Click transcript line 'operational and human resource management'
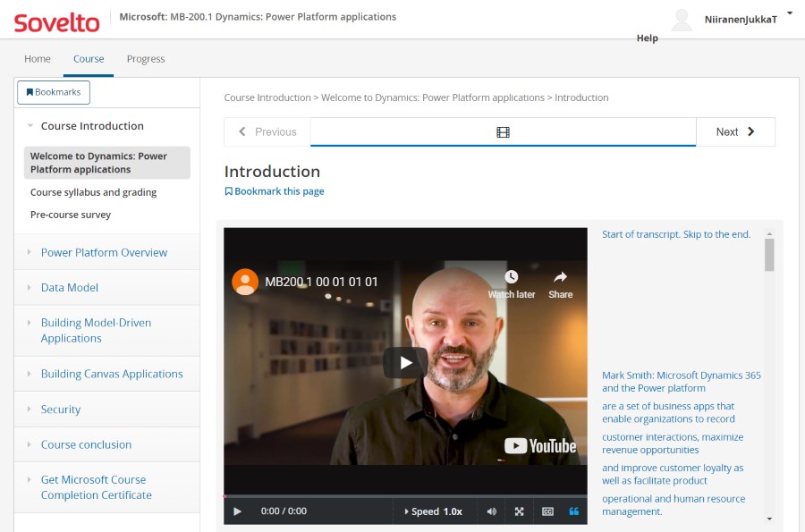 click(674, 505)
